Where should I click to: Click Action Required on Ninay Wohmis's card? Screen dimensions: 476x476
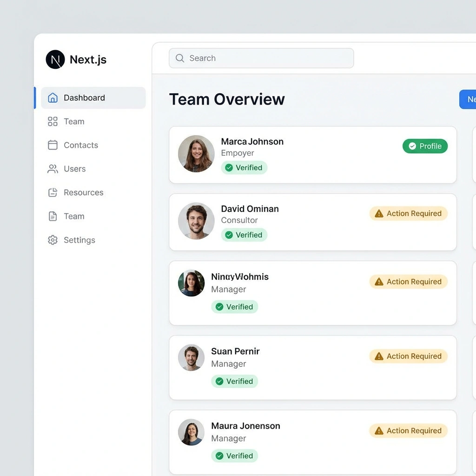tap(408, 282)
